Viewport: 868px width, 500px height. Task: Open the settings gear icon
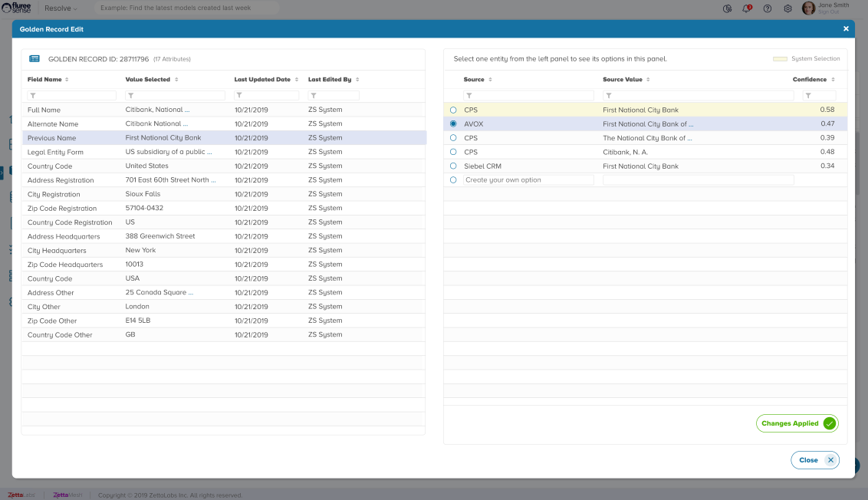coord(787,8)
